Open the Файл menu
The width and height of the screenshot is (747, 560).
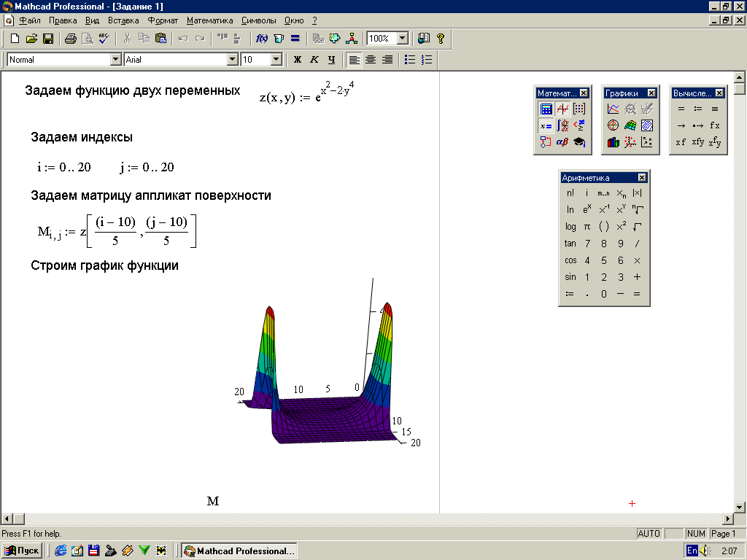29,20
